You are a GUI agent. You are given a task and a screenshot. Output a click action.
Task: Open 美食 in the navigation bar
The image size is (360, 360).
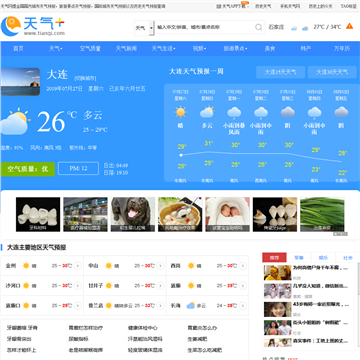270,49
